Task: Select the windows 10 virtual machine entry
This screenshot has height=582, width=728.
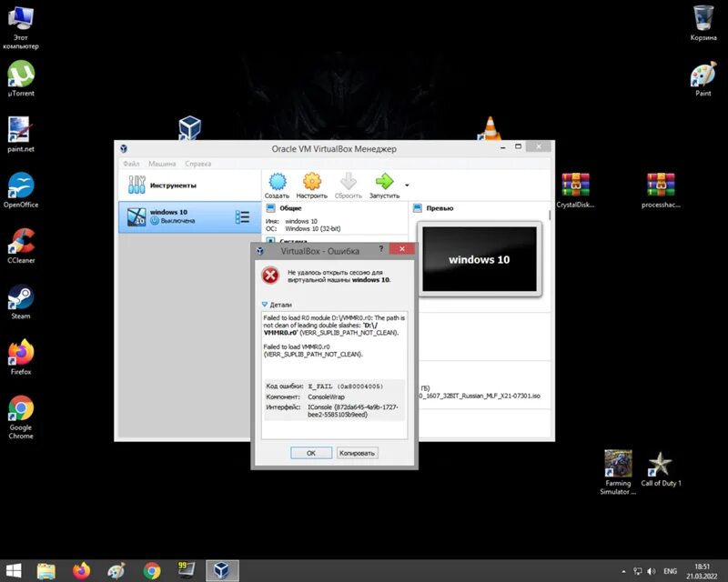Action: point(190,216)
